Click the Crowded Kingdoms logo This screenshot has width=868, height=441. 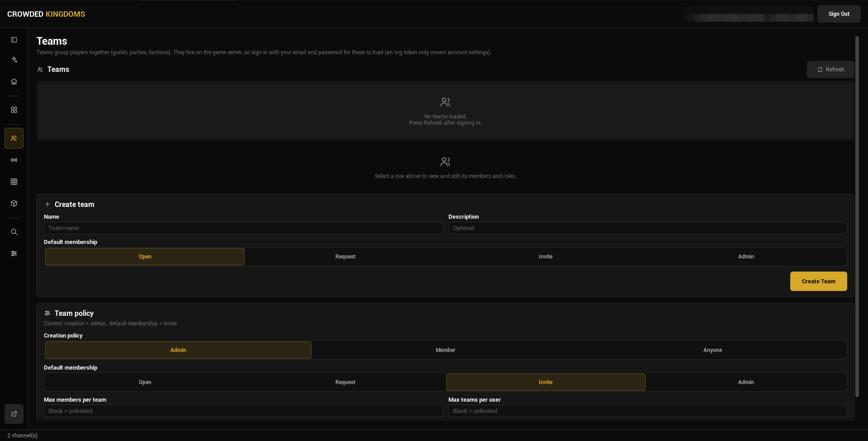(46, 14)
